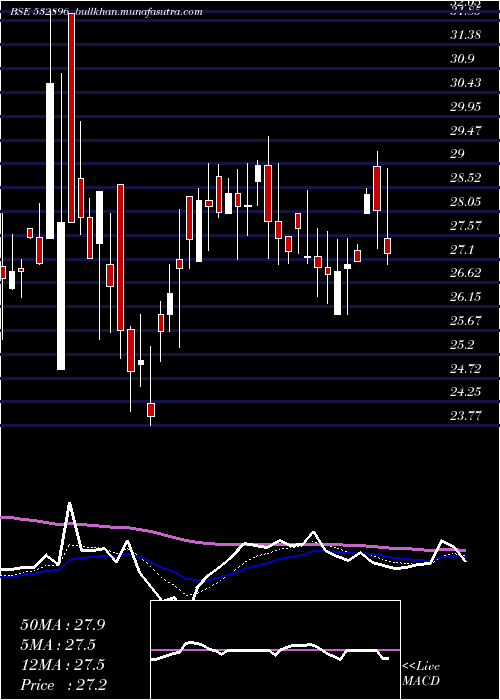Click the 30.43 price axis label

(x=466, y=83)
